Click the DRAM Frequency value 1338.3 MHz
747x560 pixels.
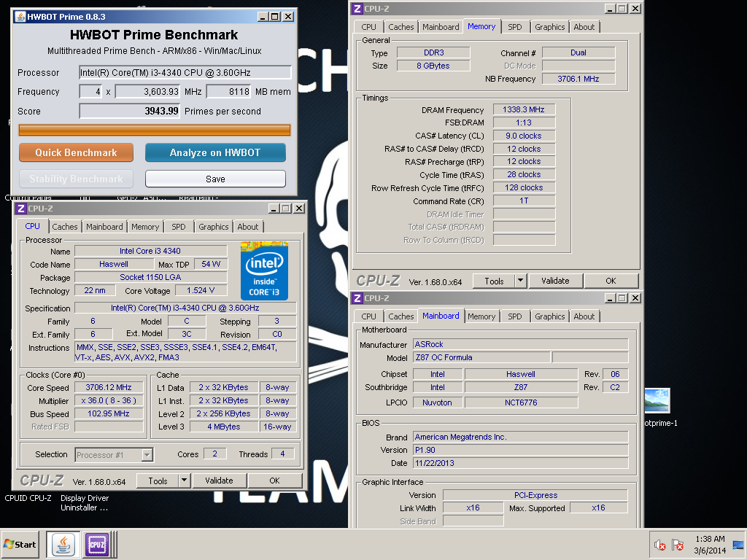(524, 109)
